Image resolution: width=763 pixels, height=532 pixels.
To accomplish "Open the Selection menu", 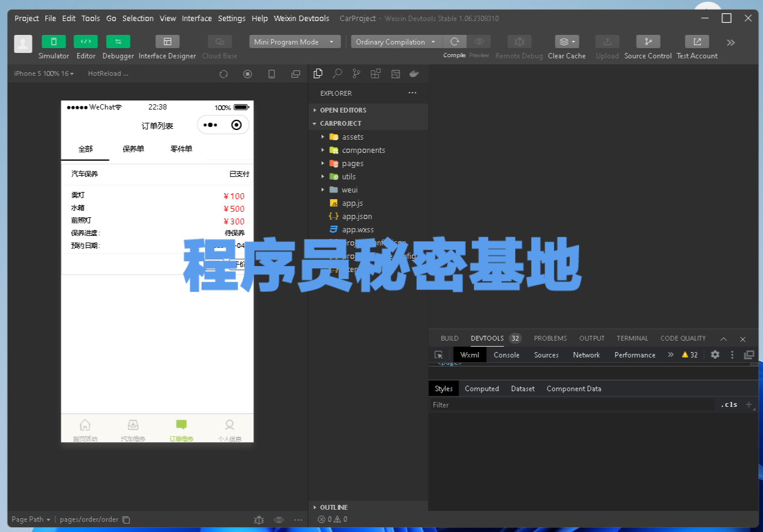I will pyautogui.click(x=138, y=18).
